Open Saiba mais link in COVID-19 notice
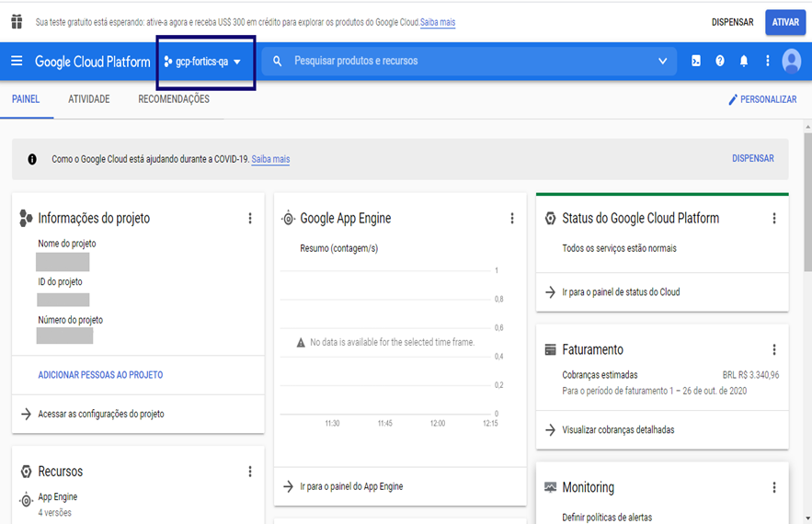The height and width of the screenshot is (524, 812). coord(270,159)
